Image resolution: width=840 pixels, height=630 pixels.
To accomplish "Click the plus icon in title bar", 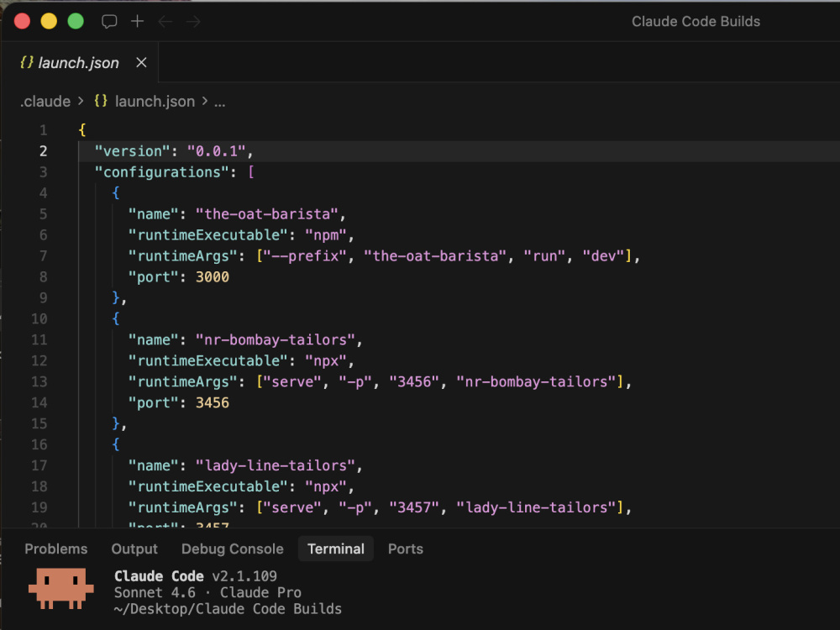I will point(137,21).
